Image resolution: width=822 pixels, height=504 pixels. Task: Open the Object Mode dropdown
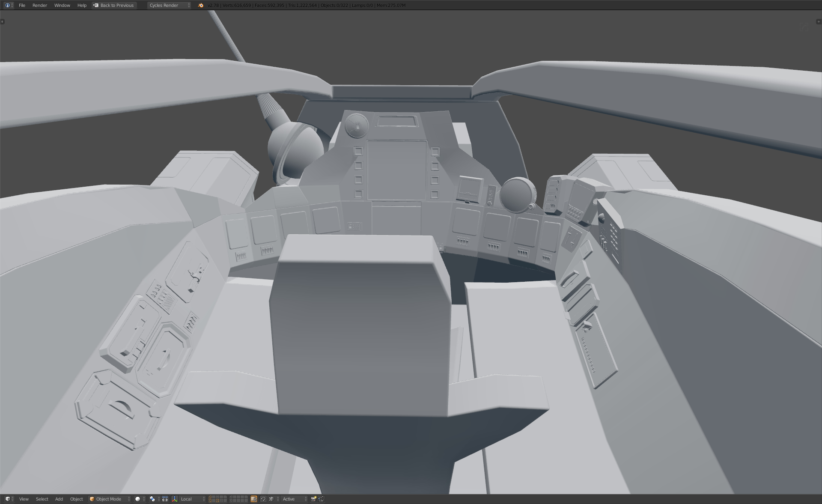tap(109, 499)
